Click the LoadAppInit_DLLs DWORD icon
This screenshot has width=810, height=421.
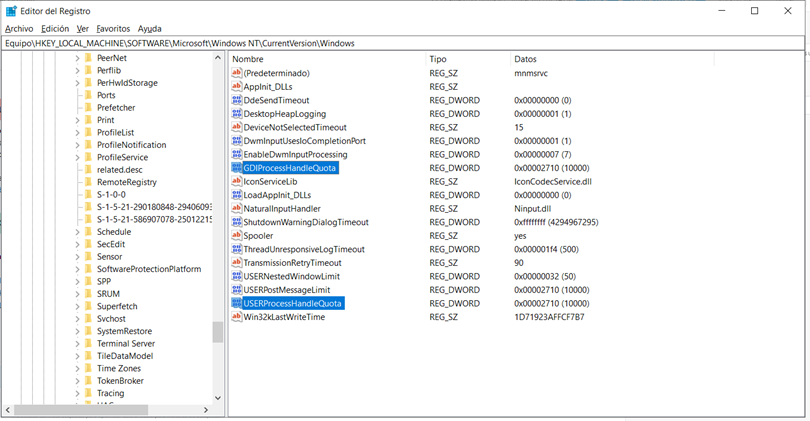pos(237,195)
